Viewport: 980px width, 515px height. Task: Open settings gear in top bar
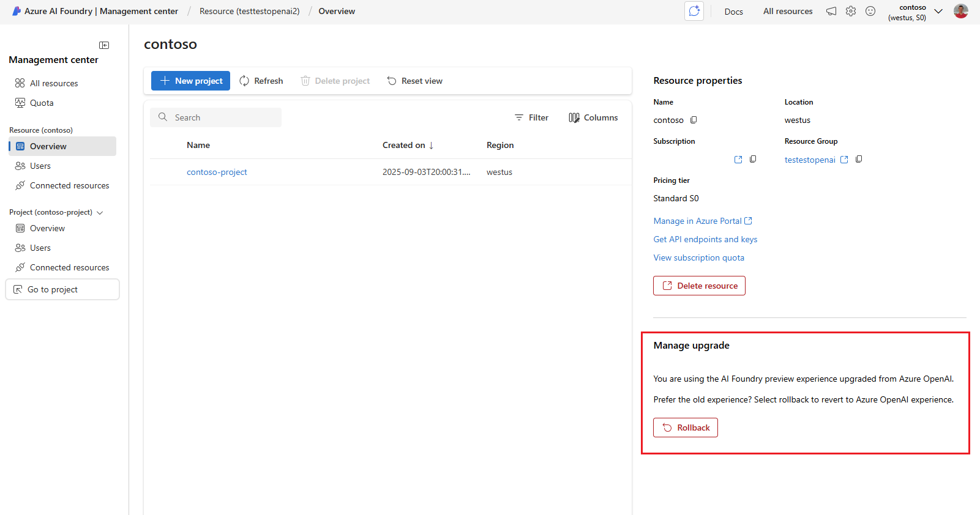[x=851, y=11]
